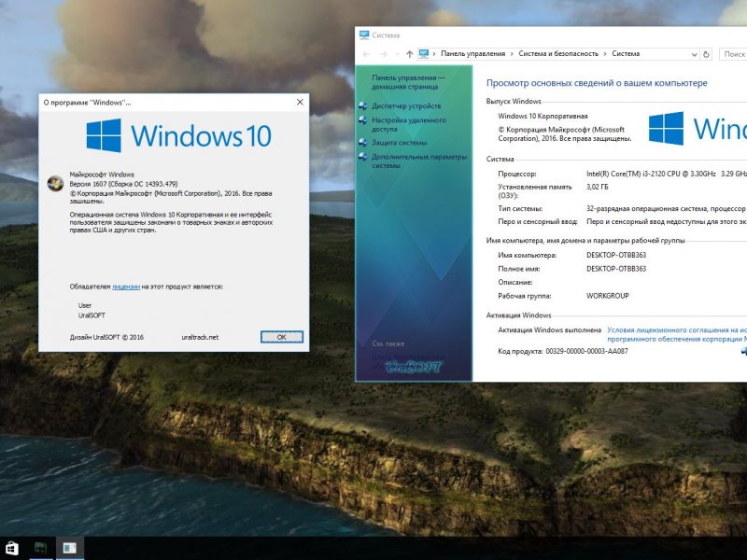Expand the chevron before Панель управления breadcrumb
The height and width of the screenshot is (560, 747).
coord(434,54)
